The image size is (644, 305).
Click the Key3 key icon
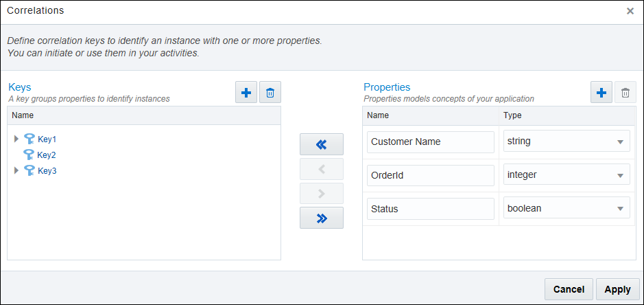(x=29, y=170)
